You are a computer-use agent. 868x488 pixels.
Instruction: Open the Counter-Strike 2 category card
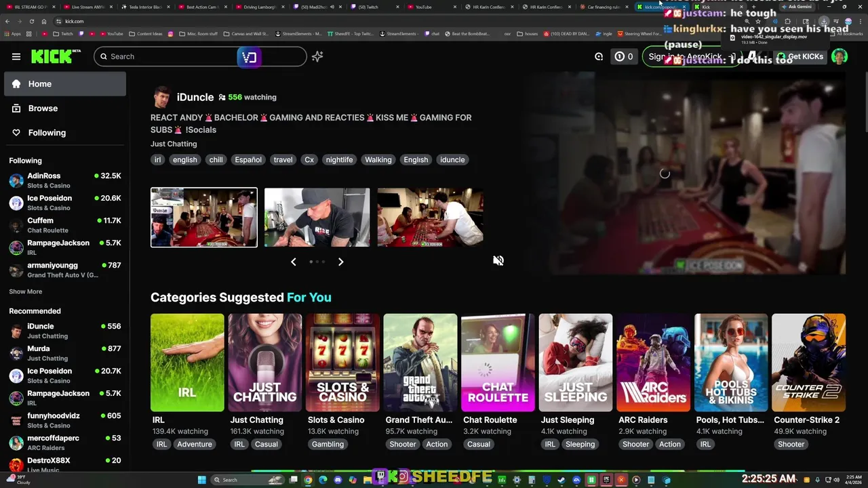[x=808, y=363]
